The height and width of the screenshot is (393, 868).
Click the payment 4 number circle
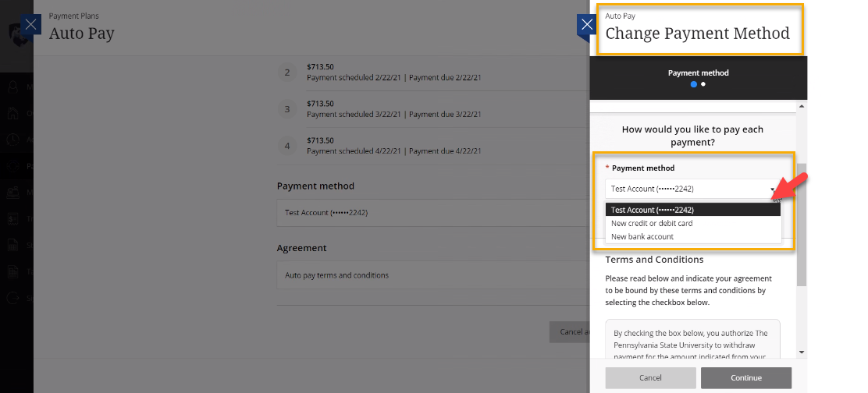point(286,147)
